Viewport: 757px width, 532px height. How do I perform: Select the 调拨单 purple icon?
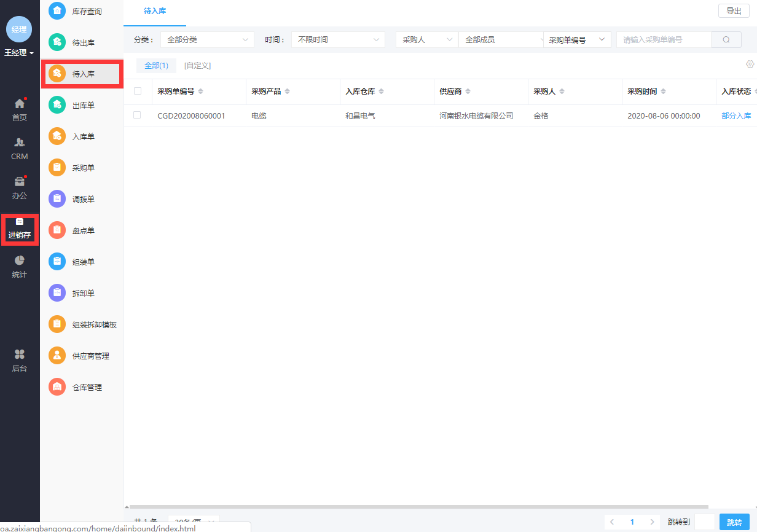click(57, 199)
